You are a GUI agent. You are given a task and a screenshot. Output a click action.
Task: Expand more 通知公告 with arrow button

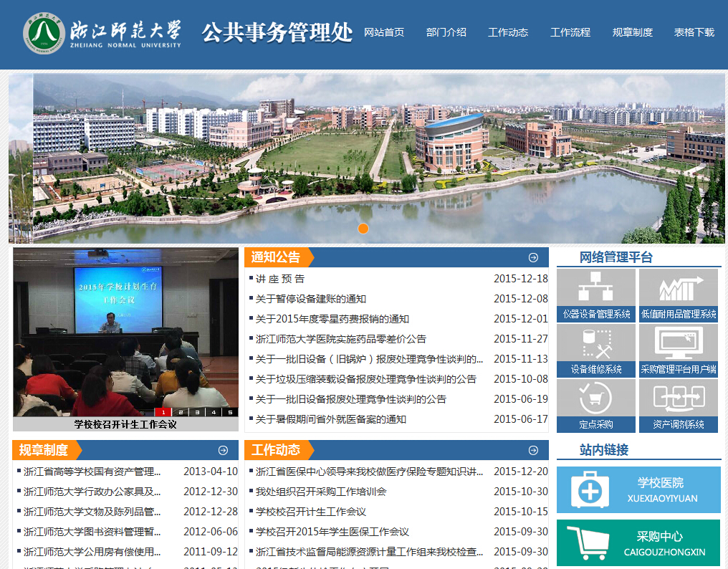pos(533,258)
